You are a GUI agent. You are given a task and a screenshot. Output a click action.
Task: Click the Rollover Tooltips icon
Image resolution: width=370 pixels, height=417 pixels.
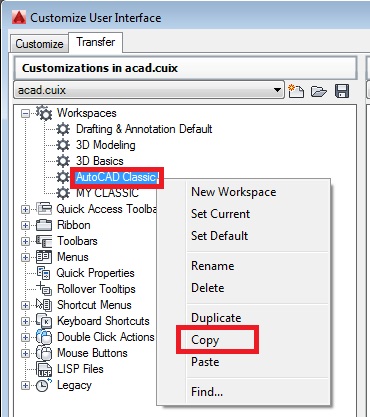[44, 288]
